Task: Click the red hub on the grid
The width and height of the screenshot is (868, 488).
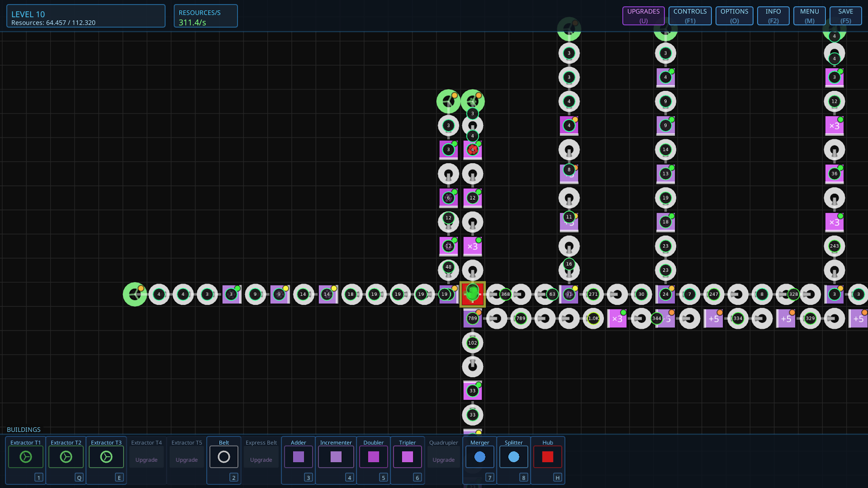Action: tap(472, 294)
